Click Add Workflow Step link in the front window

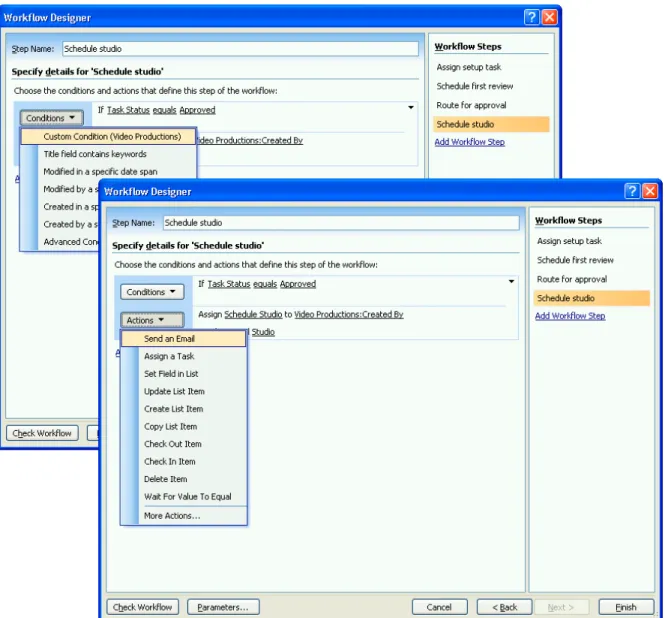(570, 316)
